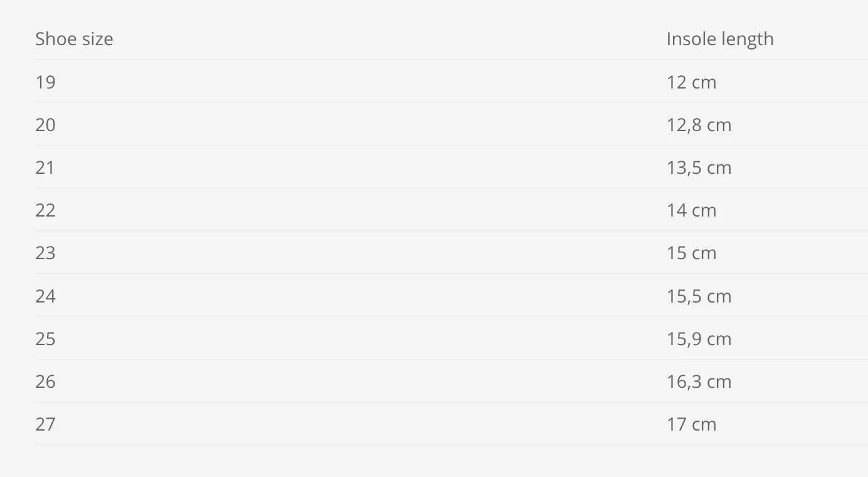Select shoe size 27 cell

tap(45, 424)
